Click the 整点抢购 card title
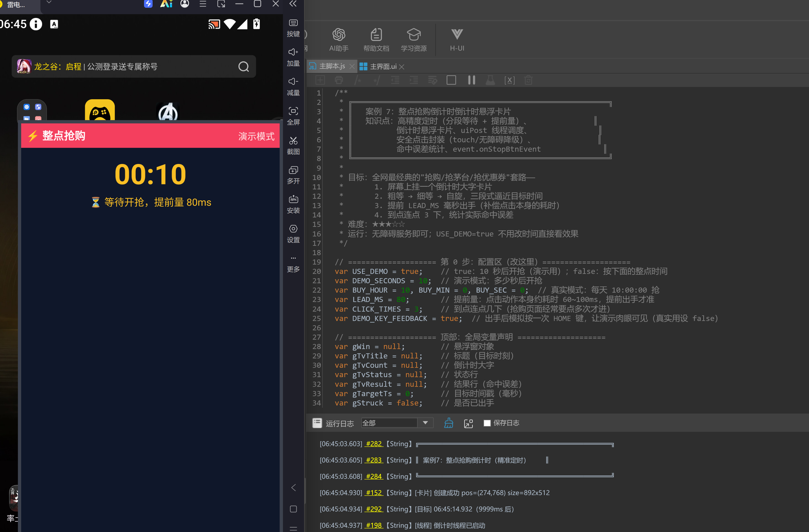 click(x=63, y=136)
